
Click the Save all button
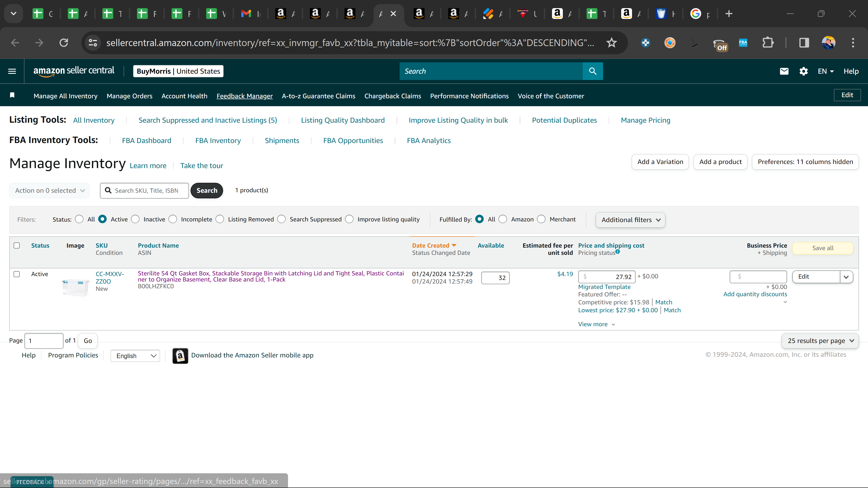point(823,248)
